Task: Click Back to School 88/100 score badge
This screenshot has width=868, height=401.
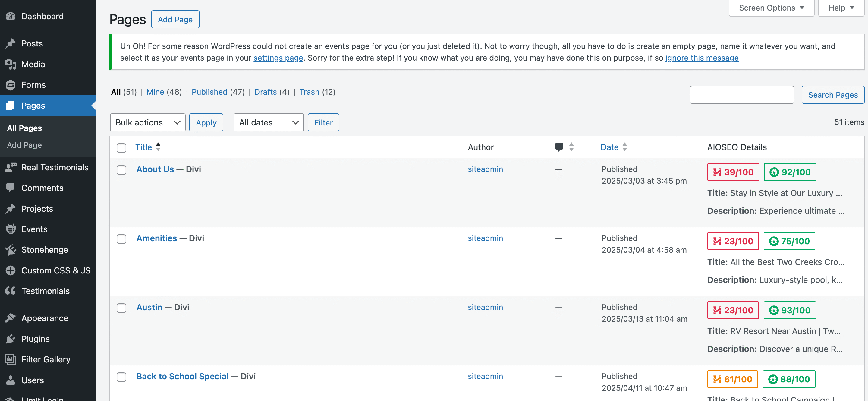Action: pos(788,379)
